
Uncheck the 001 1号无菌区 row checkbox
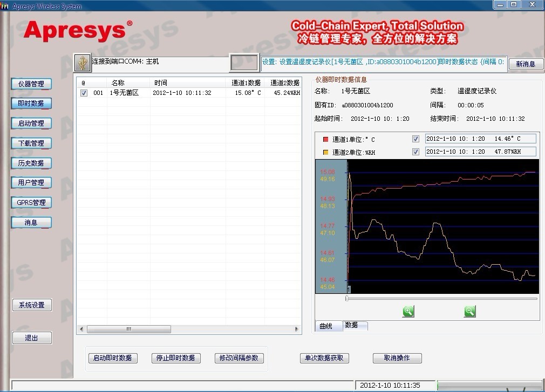(84, 93)
